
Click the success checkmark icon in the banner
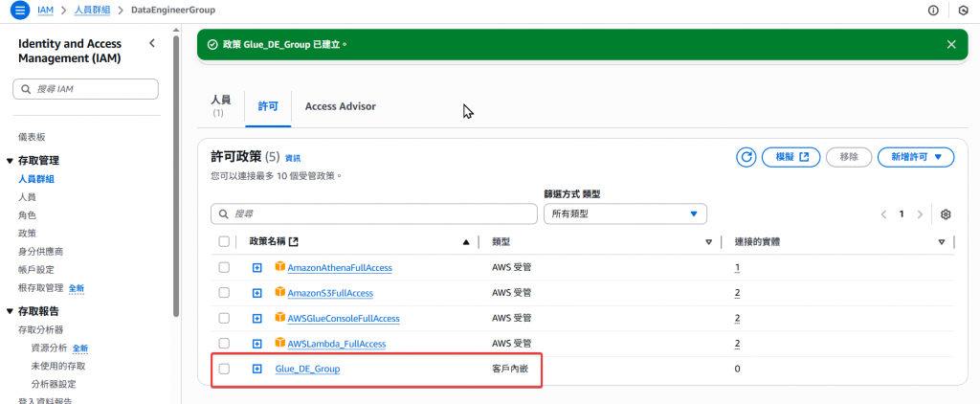pos(212,44)
